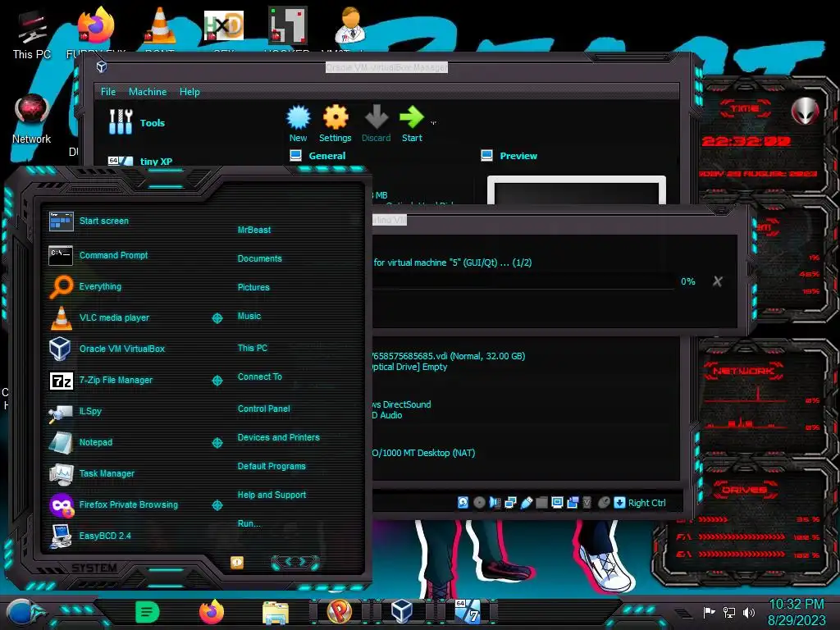Click the start menu shutdown options arrows
840x630 pixels.
tap(295, 562)
